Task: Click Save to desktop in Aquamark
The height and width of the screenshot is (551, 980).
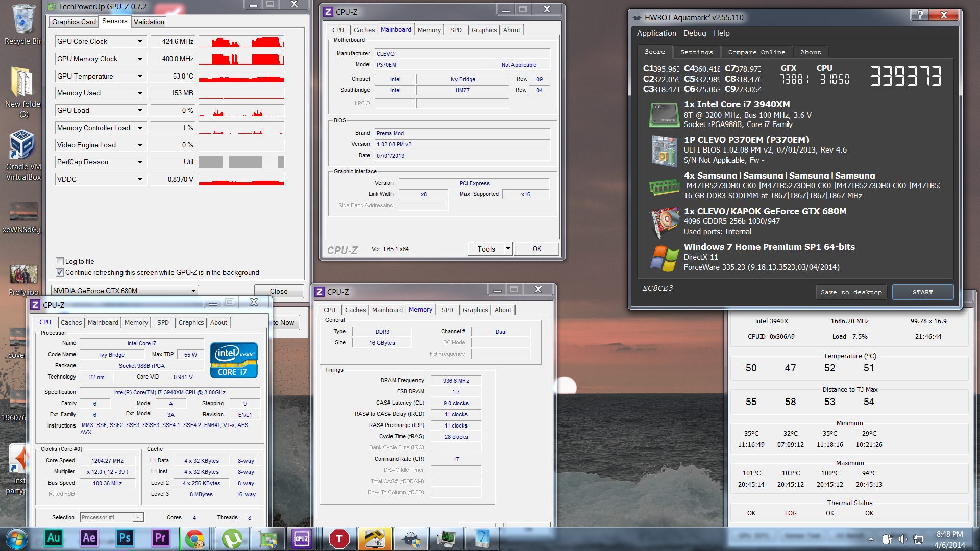Action: pyautogui.click(x=851, y=292)
